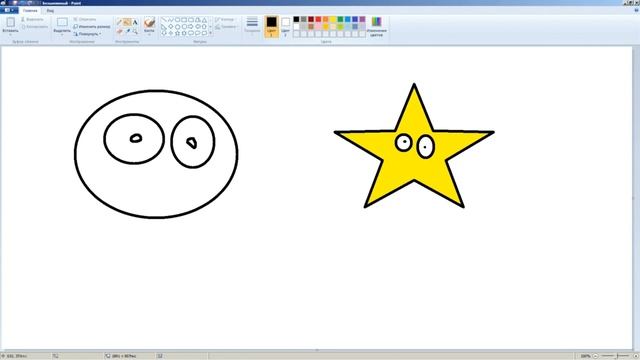Choose the gray swatch beside the black swatch
The height and width of the screenshot is (360, 640).
tap(304, 19)
